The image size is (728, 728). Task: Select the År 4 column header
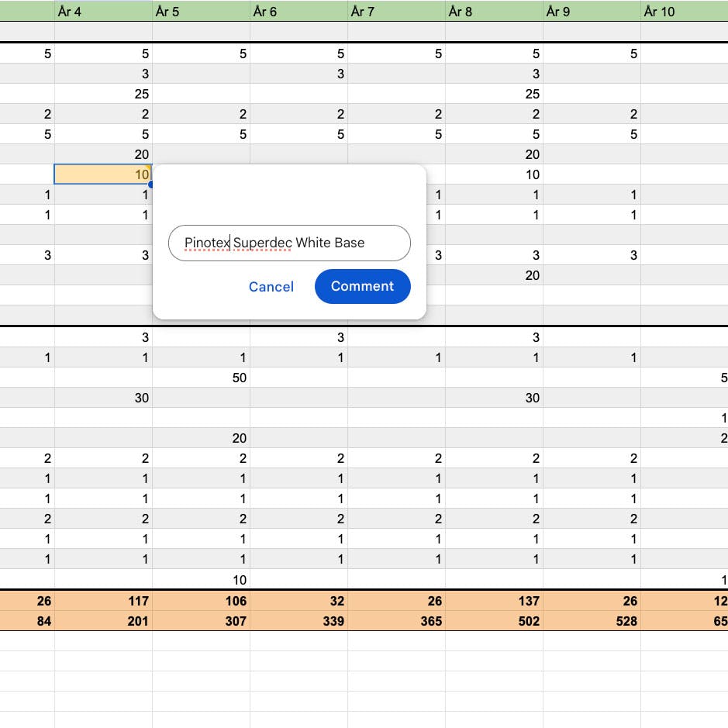103,12
